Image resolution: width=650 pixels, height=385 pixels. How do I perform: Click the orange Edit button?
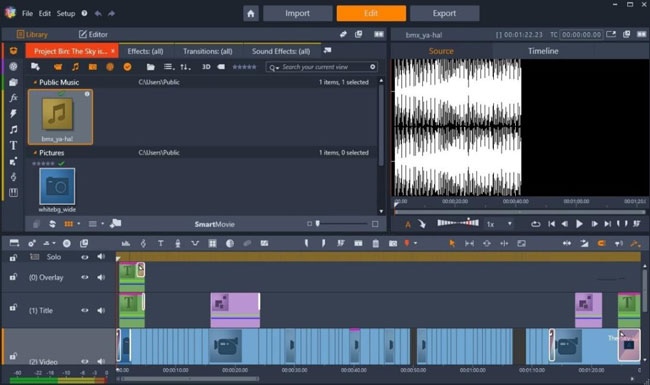(371, 13)
